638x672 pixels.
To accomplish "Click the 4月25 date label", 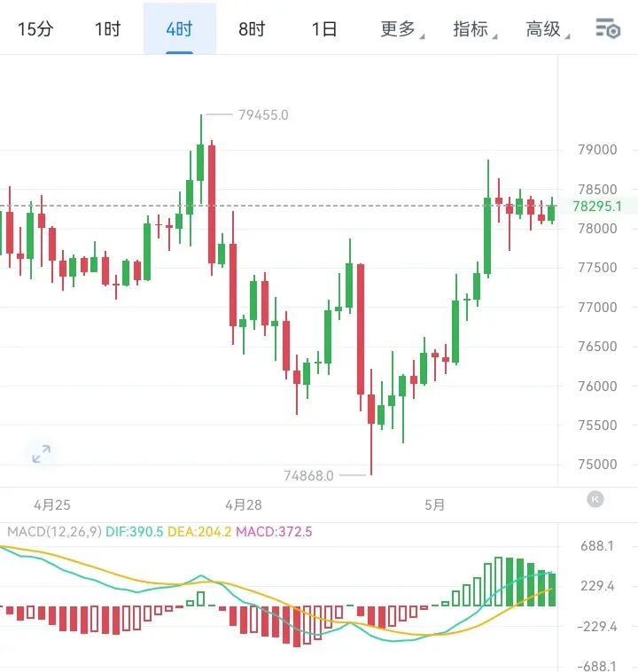I will (x=52, y=504).
